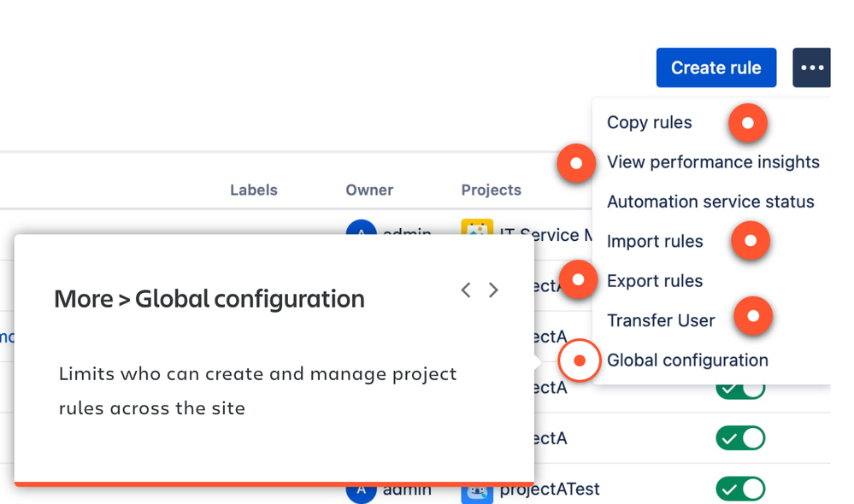The width and height of the screenshot is (854, 504).
Task: Click the orange hotspot beside Copy rules
Action: 747,123
